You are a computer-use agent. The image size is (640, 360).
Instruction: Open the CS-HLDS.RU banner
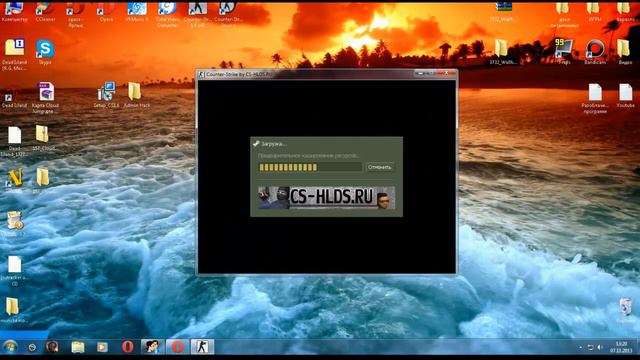(327, 198)
